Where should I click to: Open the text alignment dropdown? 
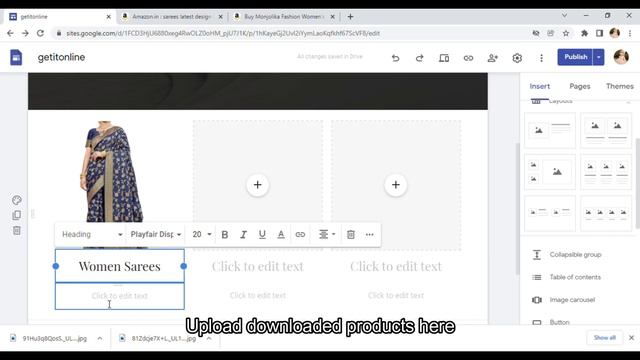(327, 234)
